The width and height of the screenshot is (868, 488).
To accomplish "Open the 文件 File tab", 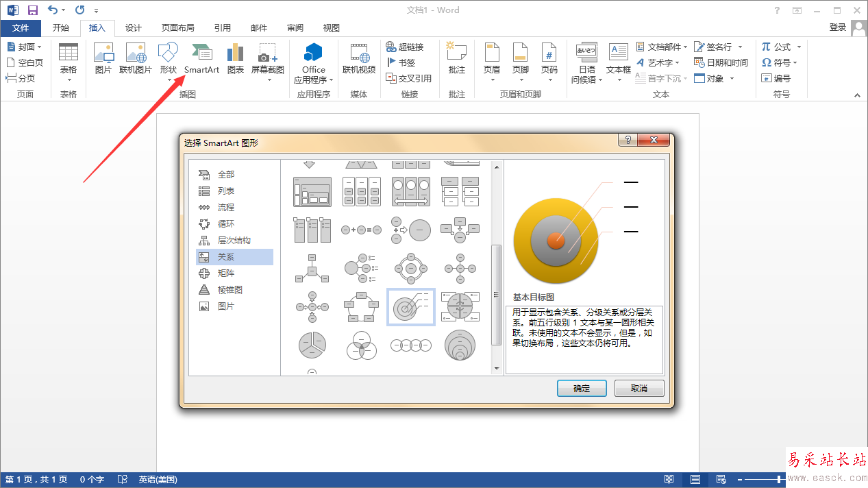I will pos(21,28).
